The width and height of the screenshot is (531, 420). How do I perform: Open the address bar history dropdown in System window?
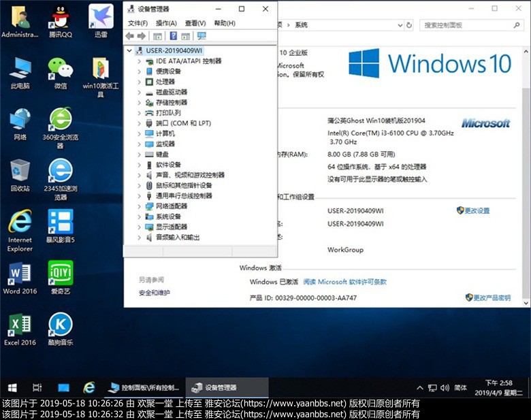point(400,25)
